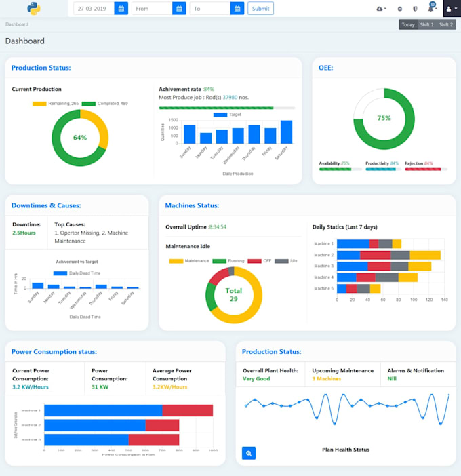Click the 'Downtimes & Causes:' panel heading

click(x=46, y=205)
